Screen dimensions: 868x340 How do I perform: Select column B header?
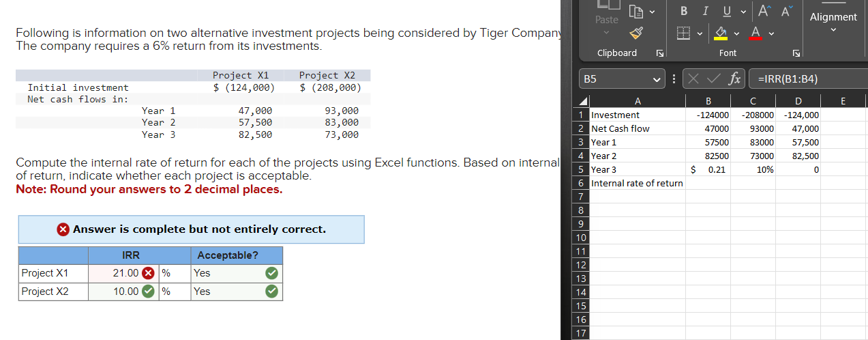pos(708,102)
